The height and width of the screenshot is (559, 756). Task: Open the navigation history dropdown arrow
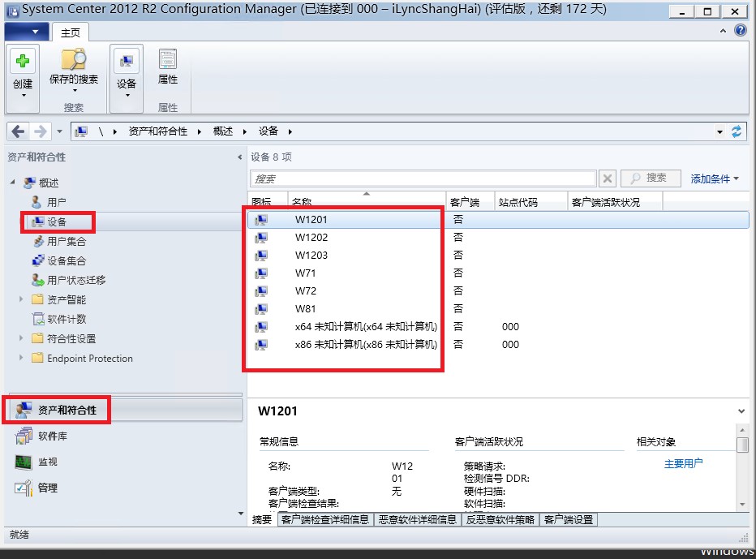59,131
